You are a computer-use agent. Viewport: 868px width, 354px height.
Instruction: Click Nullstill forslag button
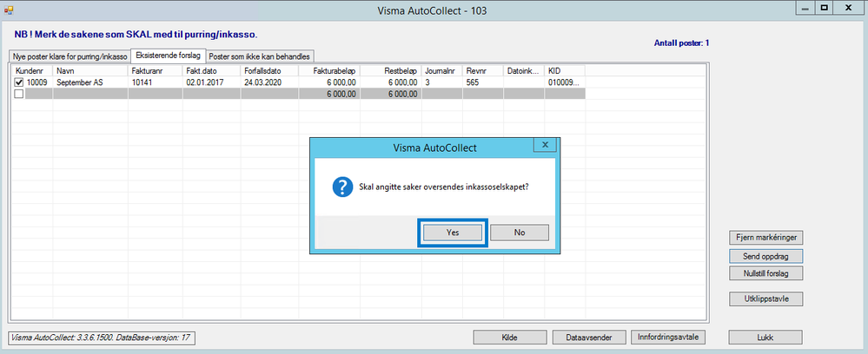click(765, 273)
